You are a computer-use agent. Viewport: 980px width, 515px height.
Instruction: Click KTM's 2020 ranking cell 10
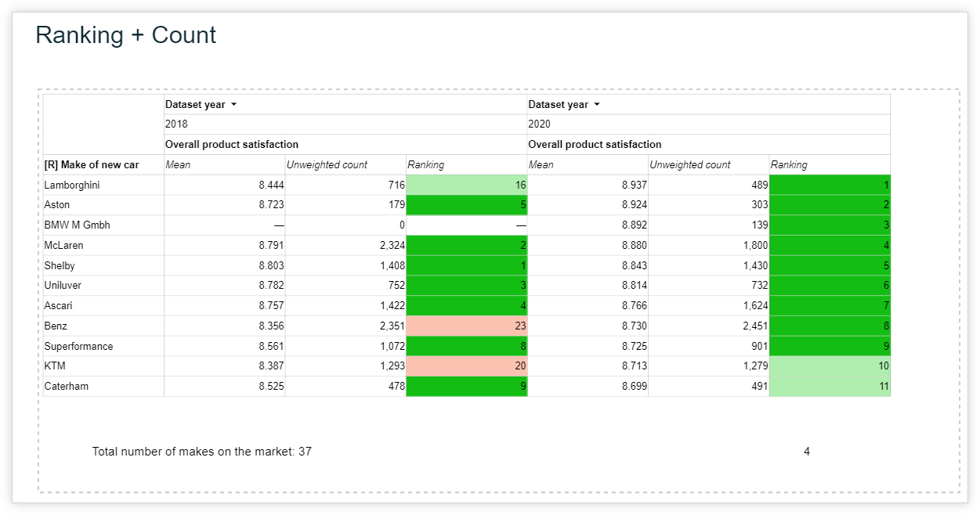(830, 366)
